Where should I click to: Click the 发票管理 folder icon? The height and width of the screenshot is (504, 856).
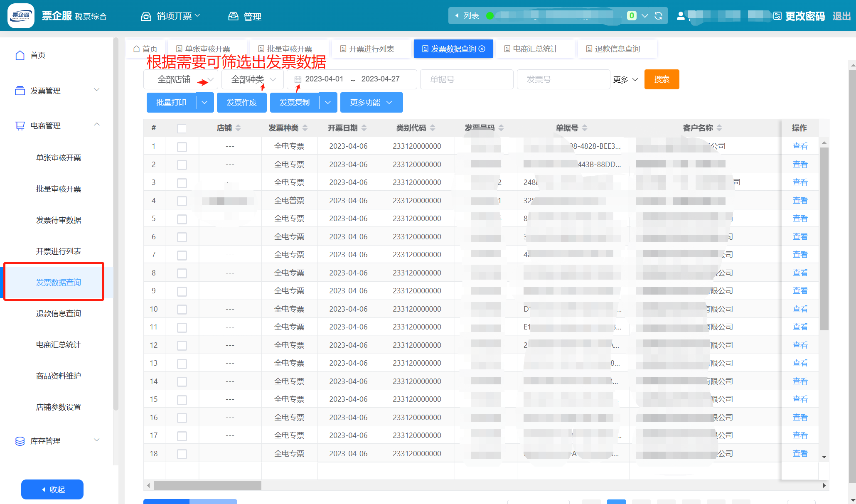(20, 91)
